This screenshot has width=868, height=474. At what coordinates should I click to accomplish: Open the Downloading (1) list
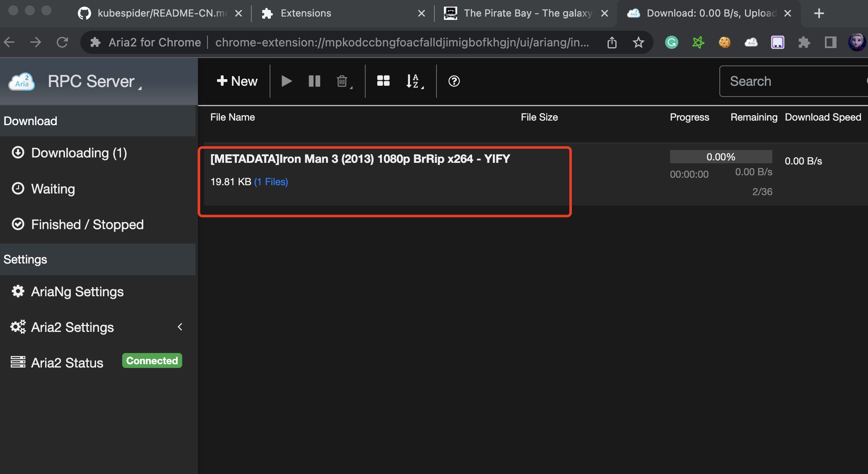(x=79, y=153)
